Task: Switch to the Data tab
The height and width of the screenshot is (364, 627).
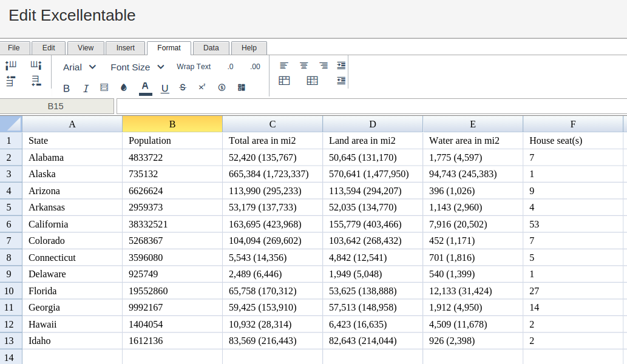Action: point(211,48)
